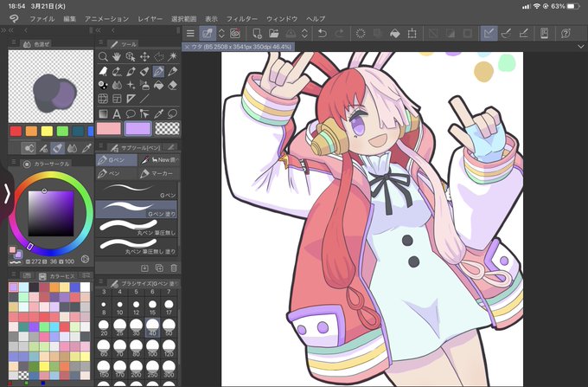Select the Lasso selection tool
588x387 pixels.
[158, 56]
